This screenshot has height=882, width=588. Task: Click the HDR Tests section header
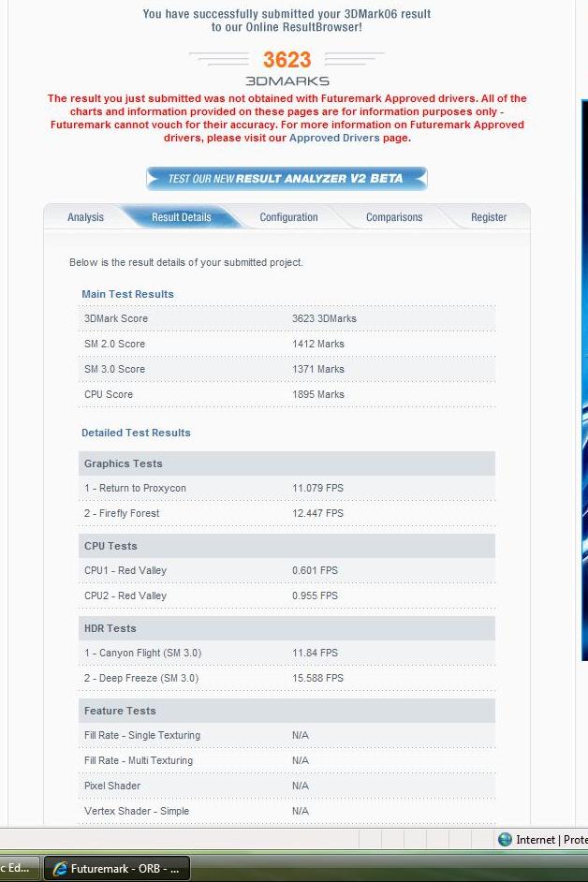(x=287, y=628)
